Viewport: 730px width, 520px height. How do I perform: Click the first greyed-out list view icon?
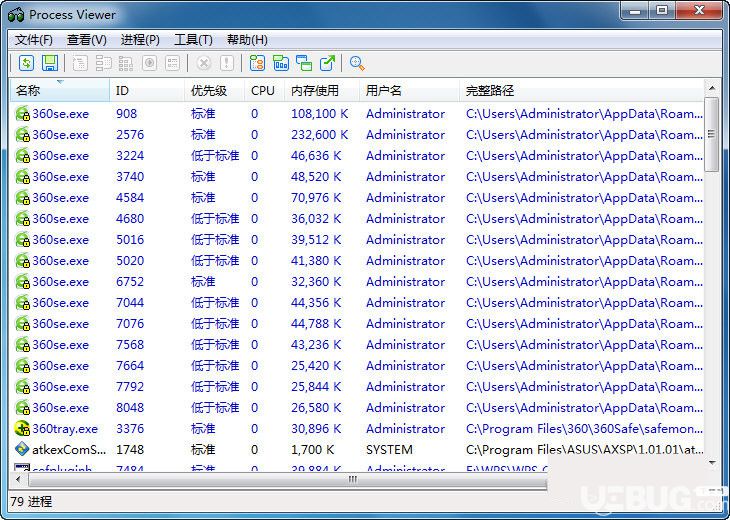pyautogui.click(x=80, y=63)
